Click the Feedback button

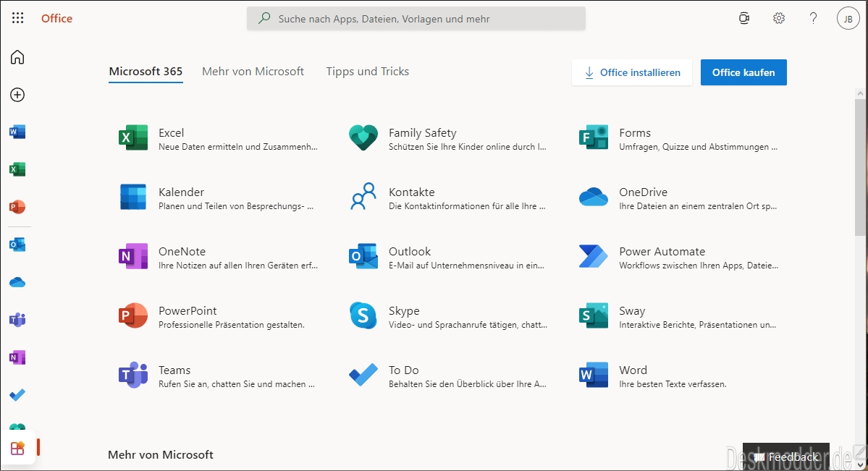tap(786, 457)
